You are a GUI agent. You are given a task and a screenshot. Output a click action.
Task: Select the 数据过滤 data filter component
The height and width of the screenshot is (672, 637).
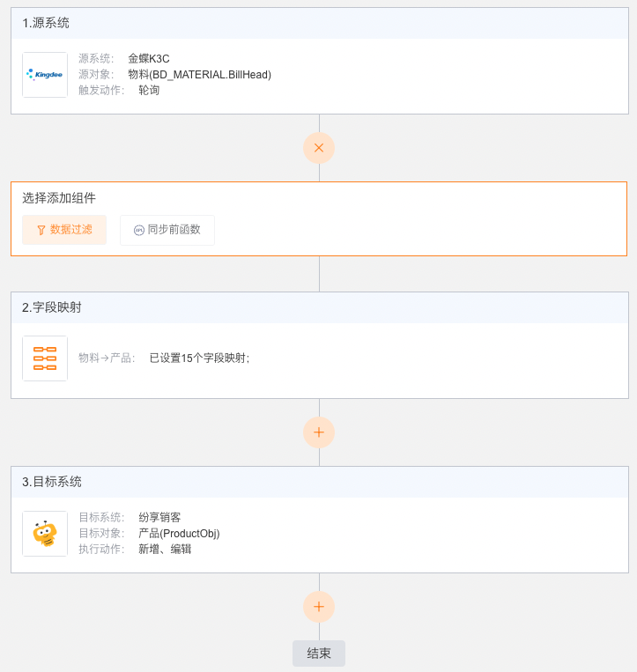tap(64, 230)
